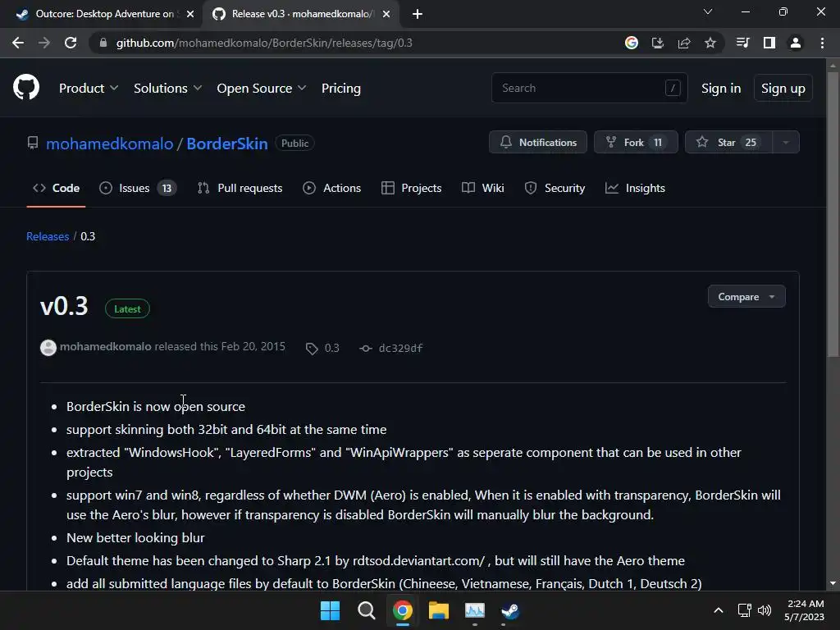
Task: Click the Notifications bell button
Action: pos(538,142)
